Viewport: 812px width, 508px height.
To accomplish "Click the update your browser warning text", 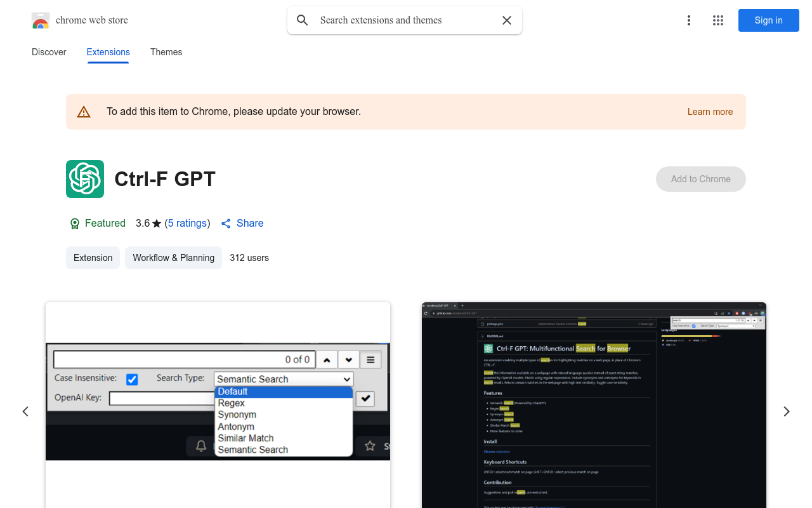I will click(x=233, y=112).
